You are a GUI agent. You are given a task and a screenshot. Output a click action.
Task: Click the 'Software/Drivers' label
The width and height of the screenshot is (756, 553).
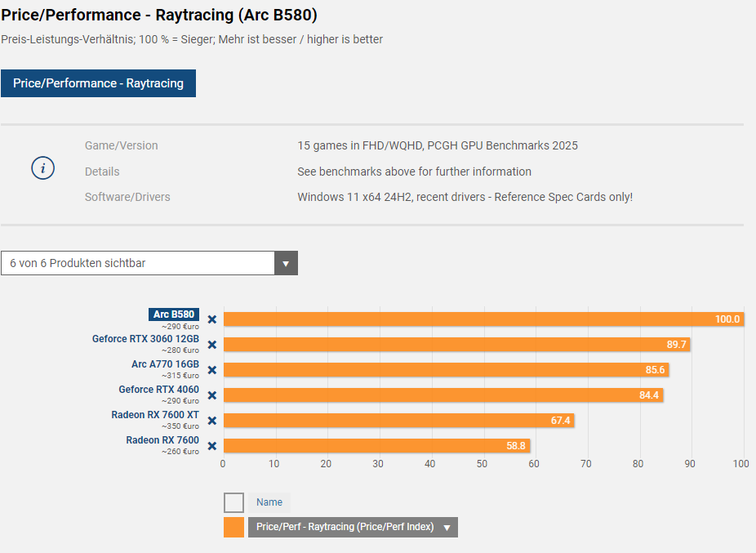click(x=127, y=197)
